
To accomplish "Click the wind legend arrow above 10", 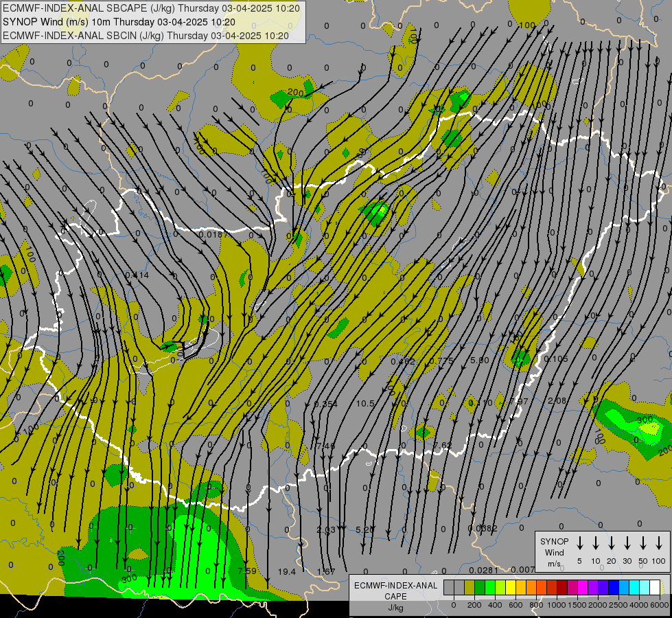I will [596, 543].
